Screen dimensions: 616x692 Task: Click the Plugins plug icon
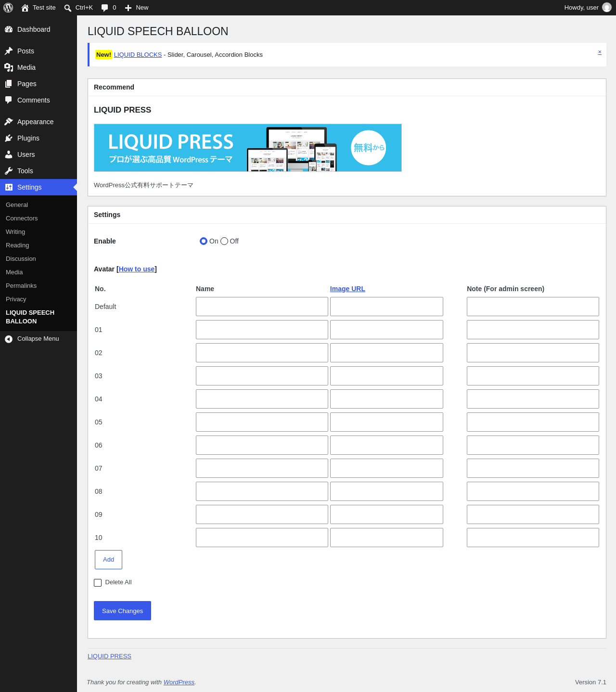[x=9, y=138]
